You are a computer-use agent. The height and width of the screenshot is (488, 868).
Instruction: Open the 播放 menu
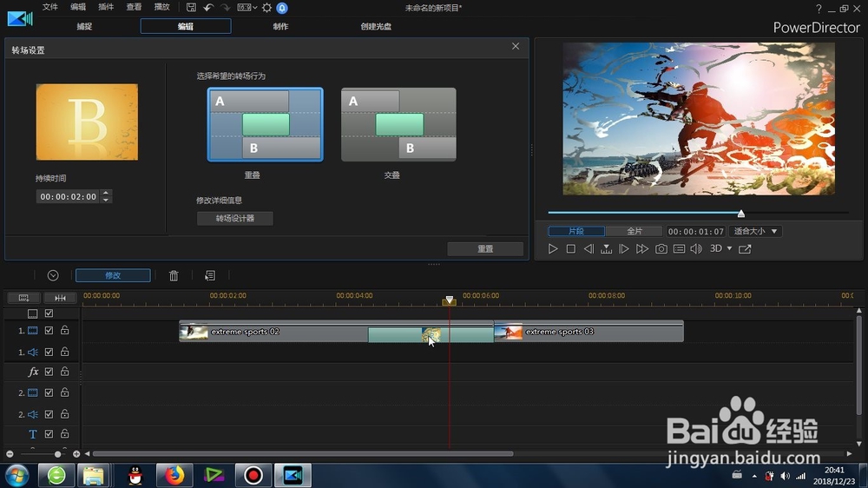click(161, 7)
